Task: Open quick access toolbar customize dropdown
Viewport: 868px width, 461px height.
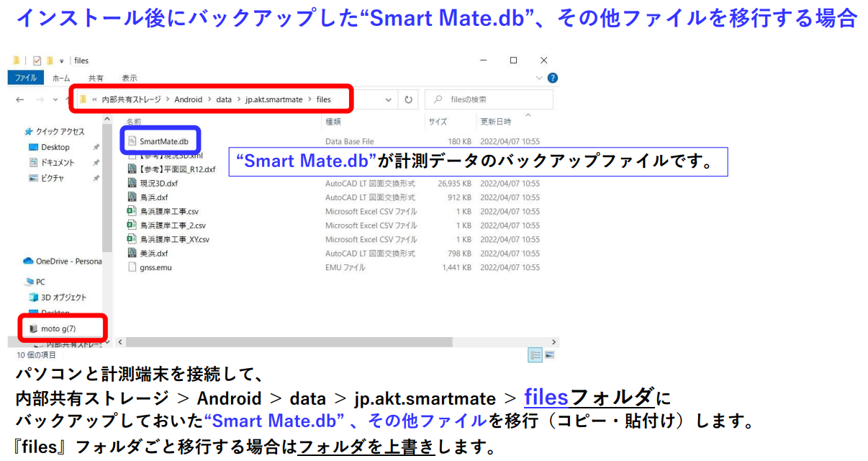Action: (62, 61)
